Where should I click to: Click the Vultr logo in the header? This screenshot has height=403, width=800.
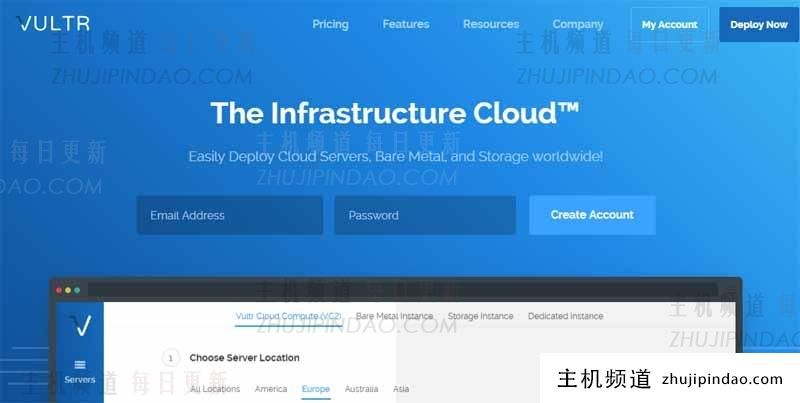point(53,23)
